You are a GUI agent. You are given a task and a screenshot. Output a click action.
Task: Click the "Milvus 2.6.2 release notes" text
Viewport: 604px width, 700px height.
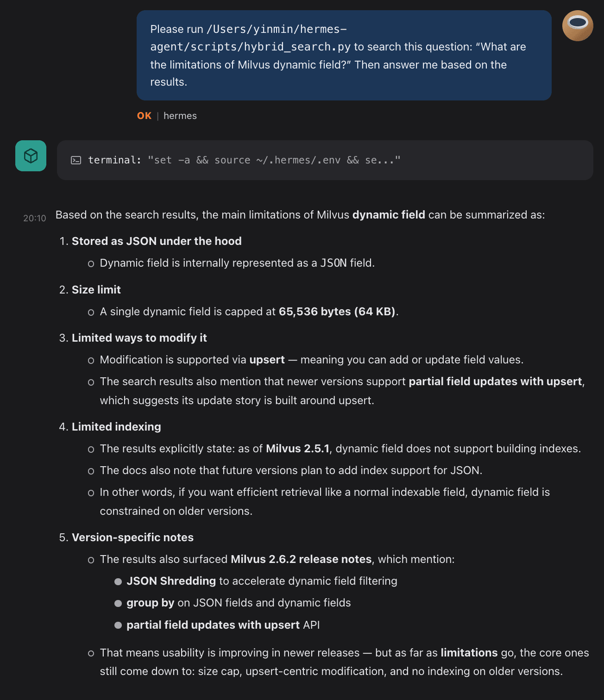(301, 559)
